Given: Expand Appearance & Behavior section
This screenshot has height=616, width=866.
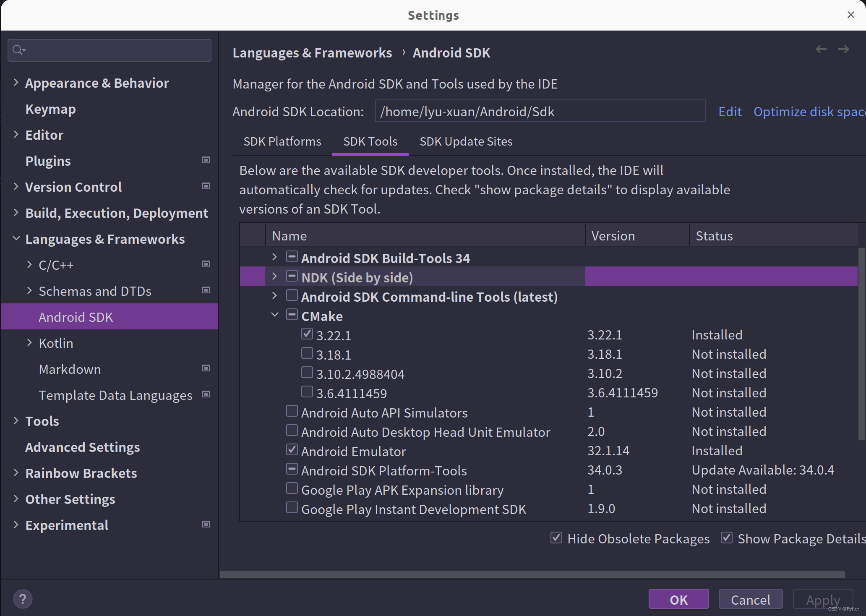Looking at the screenshot, I should (16, 82).
